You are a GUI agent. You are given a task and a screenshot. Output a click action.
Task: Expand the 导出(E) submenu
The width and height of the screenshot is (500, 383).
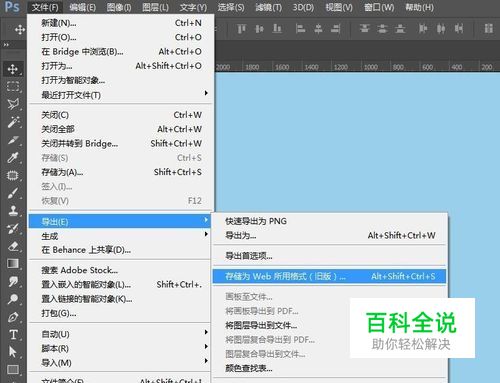pos(120,221)
